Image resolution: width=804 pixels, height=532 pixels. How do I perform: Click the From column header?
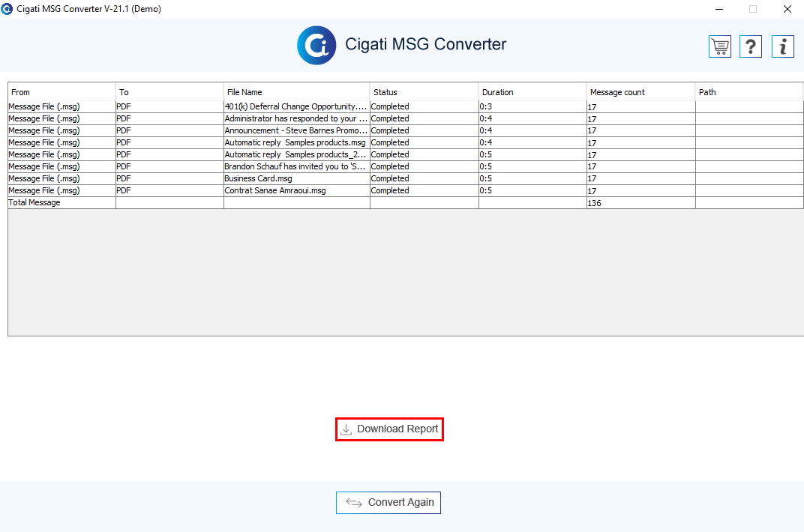(61, 92)
